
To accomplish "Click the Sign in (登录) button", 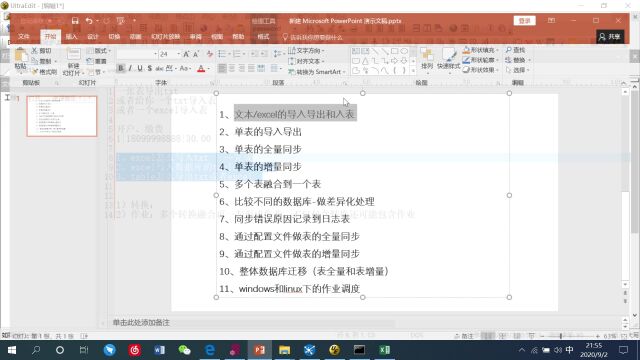I will tap(524, 20).
